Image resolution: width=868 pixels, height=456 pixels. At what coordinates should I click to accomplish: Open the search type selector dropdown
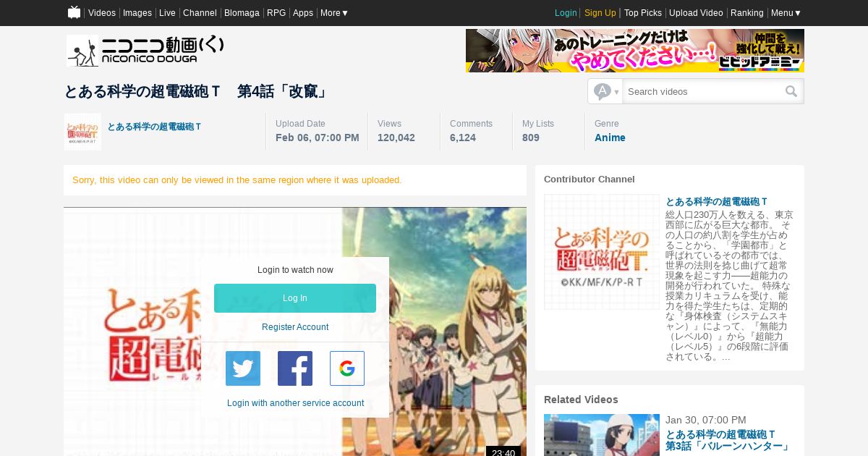(605, 91)
